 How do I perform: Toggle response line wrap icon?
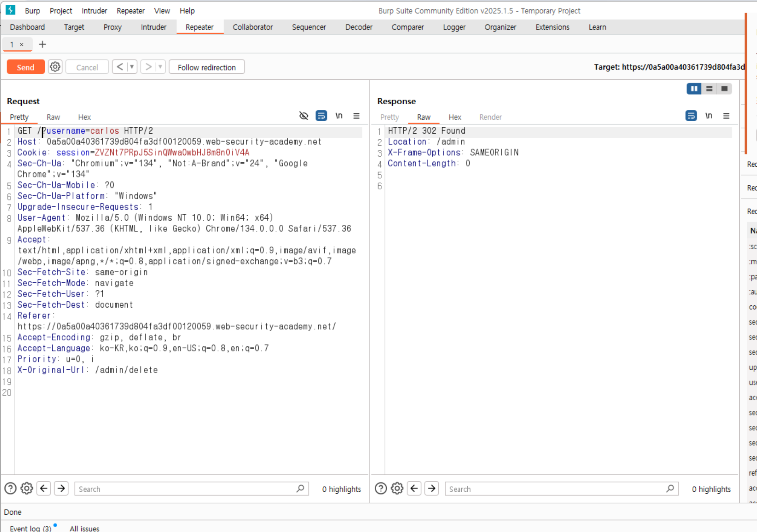pos(691,116)
